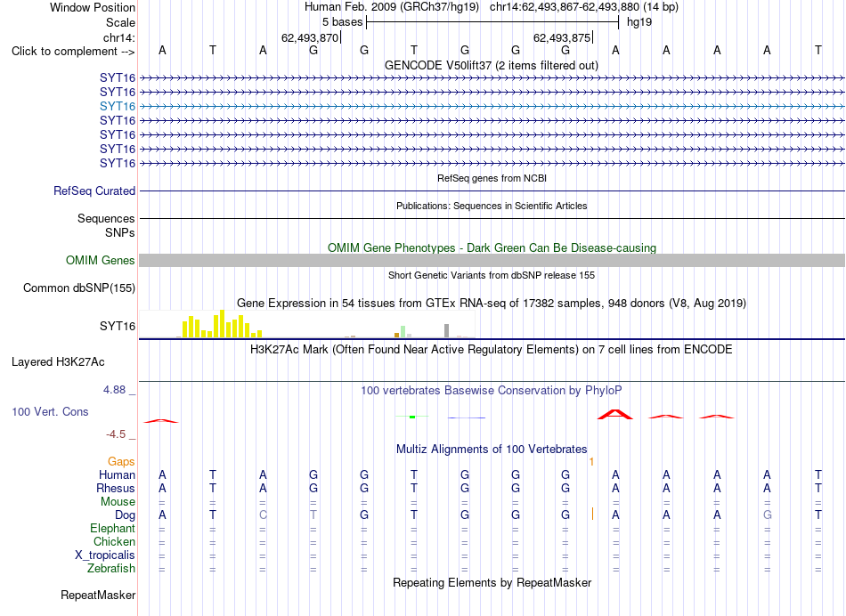Click the hg19 label beside the scale bar
The height and width of the screenshot is (616, 846).
[x=639, y=22]
